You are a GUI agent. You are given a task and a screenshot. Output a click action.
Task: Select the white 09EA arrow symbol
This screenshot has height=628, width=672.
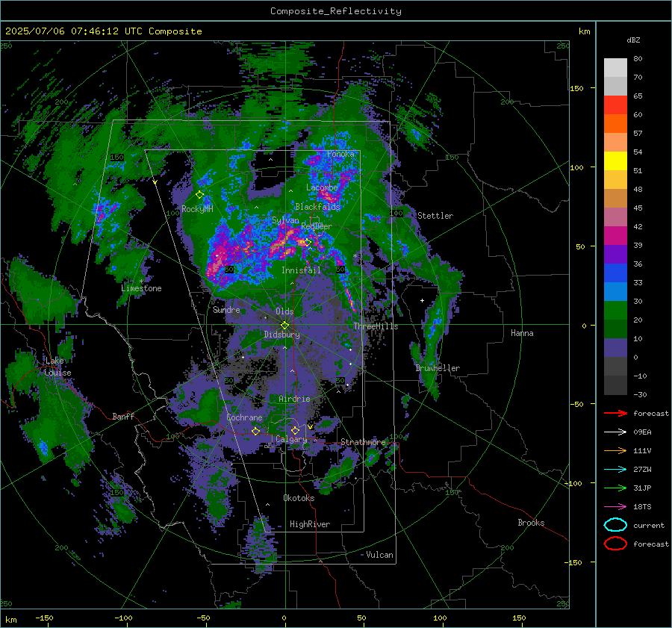[615, 432]
